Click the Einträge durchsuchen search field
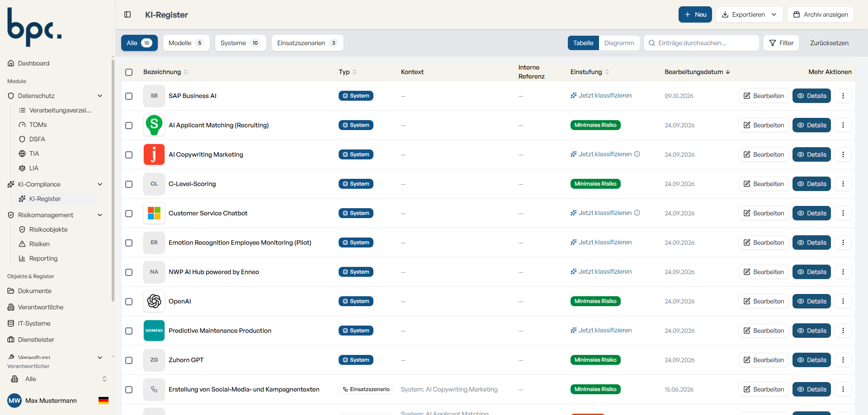 tap(701, 43)
